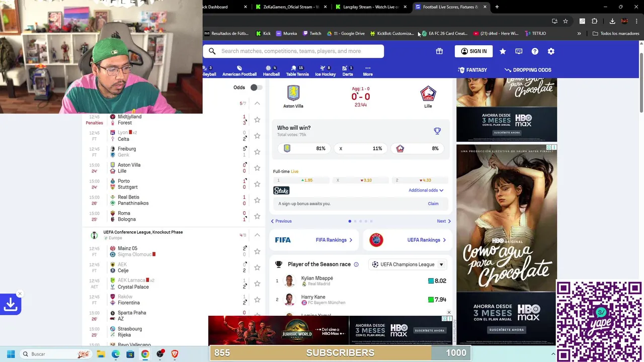This screenshot has height=362, width=644.
Task: Bookmark this page with the browser star
Action: coord(566,21)
